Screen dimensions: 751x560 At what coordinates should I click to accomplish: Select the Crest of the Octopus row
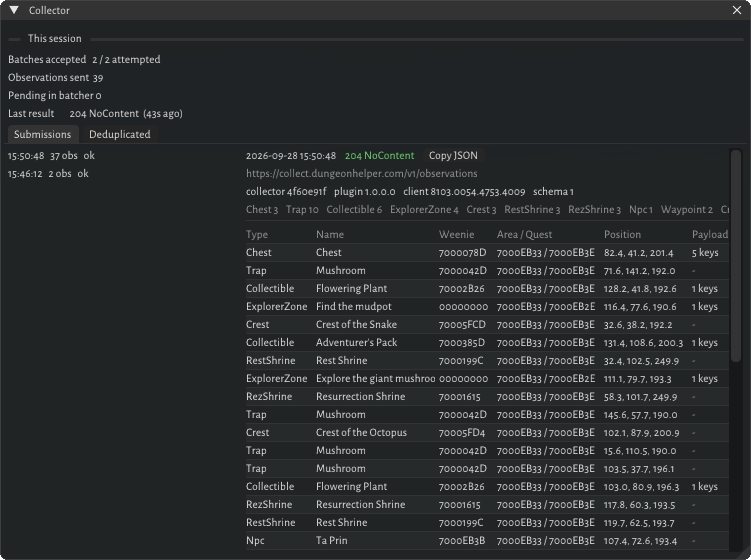[487, 433]
